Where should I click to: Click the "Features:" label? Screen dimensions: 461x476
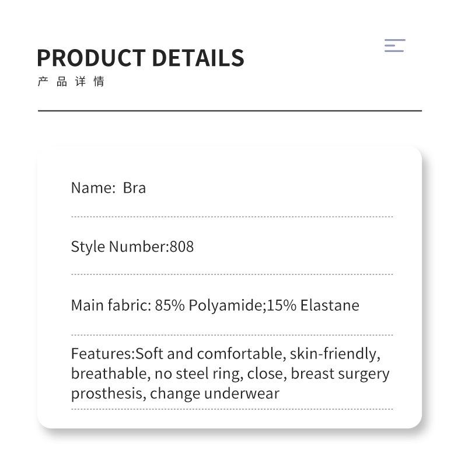103,353
